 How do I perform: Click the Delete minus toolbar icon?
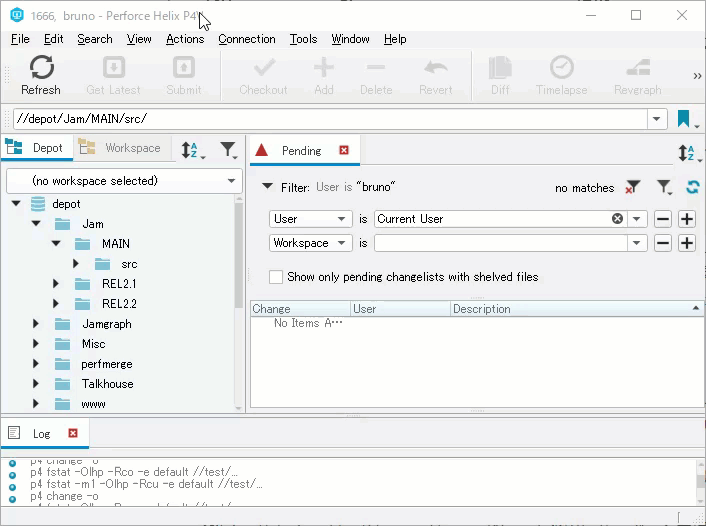(376, 68)
